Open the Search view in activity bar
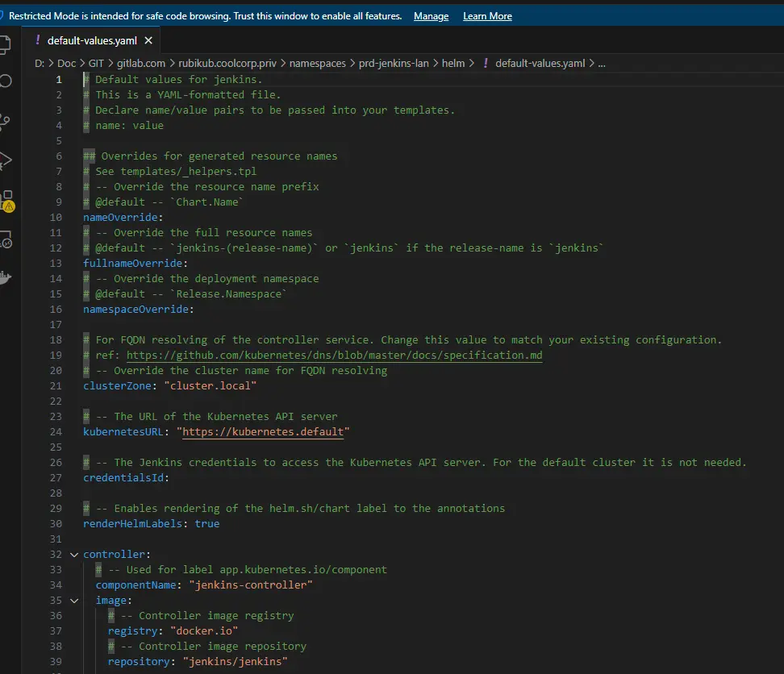784x674 pixels. 5,81
